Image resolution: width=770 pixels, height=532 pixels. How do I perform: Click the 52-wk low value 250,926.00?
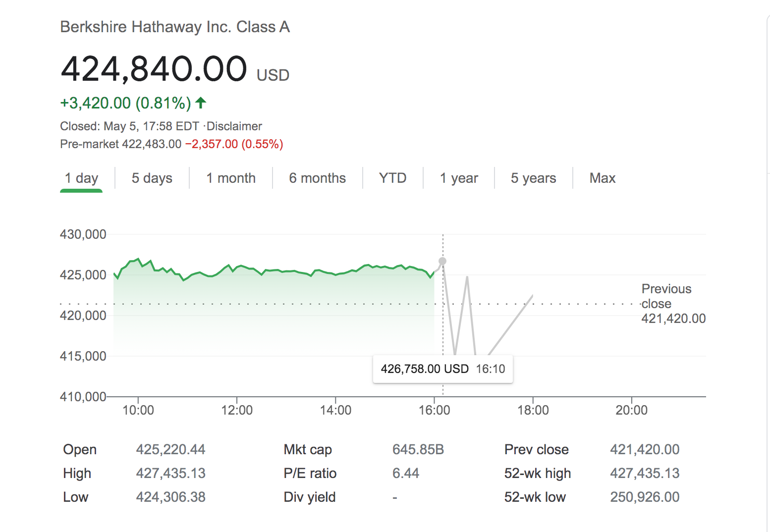(x=645, y=497)
